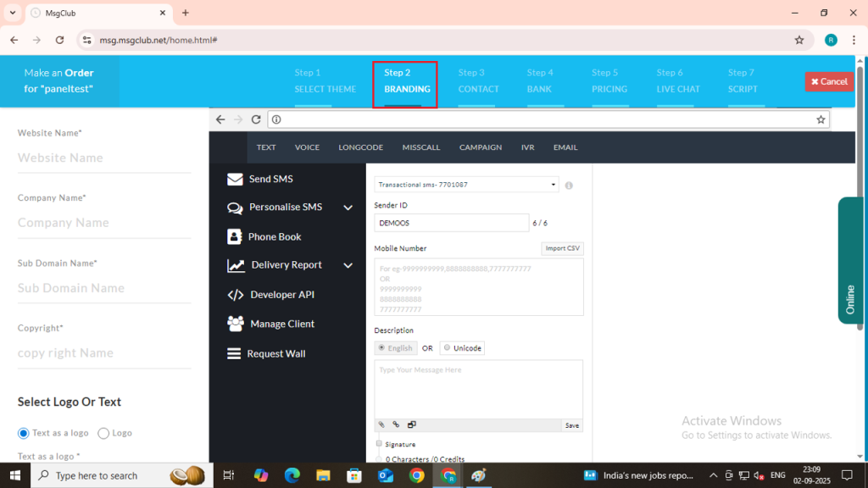Open a new Chrome tab with the plus icon
This screenshot has width=868, height=488.
click(x=186, y=13)
